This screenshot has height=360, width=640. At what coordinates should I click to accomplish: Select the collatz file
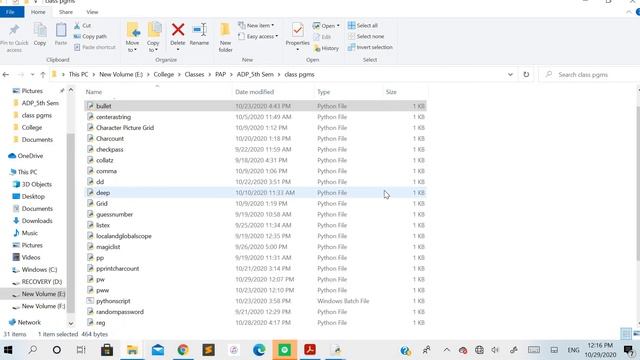click(x=256, y=160)
